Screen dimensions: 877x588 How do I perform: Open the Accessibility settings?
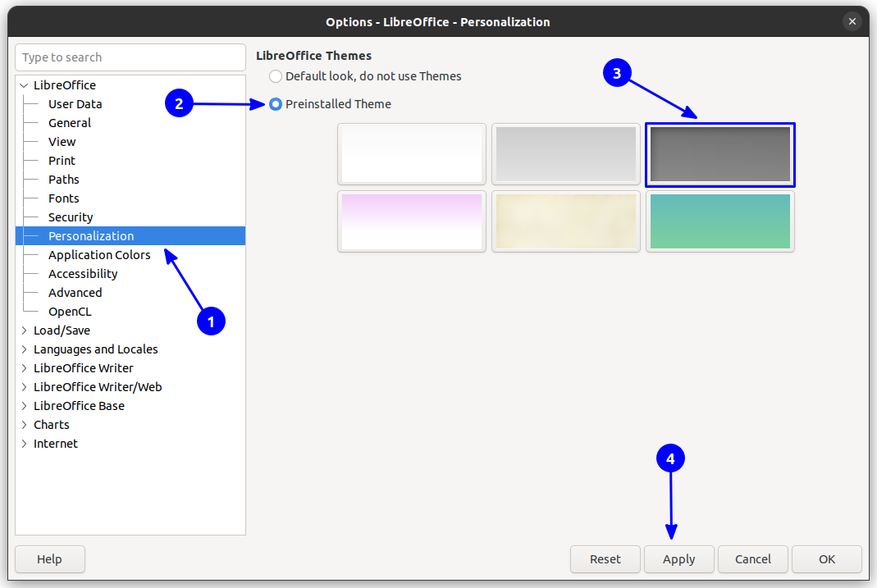pos(82,273)
